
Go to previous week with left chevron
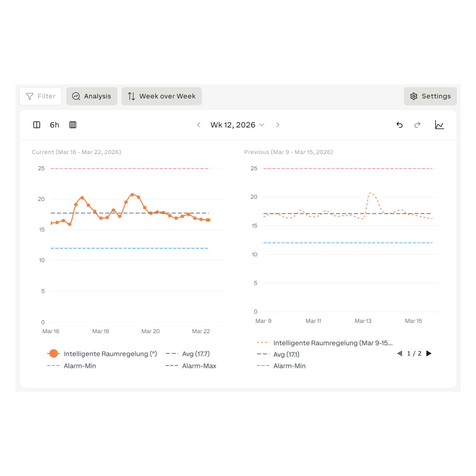199,125
